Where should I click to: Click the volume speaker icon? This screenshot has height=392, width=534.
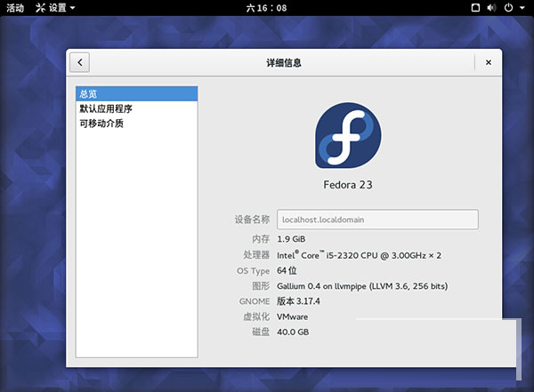(491, 7)
